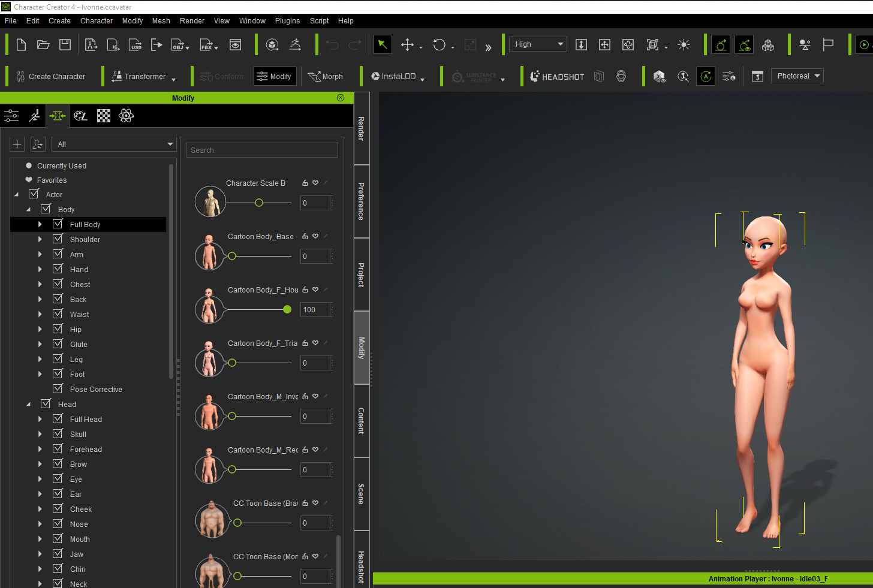Click the Character Scale B slider handle
The width and height of the screenshot is (873, 588).
[259, 203]
